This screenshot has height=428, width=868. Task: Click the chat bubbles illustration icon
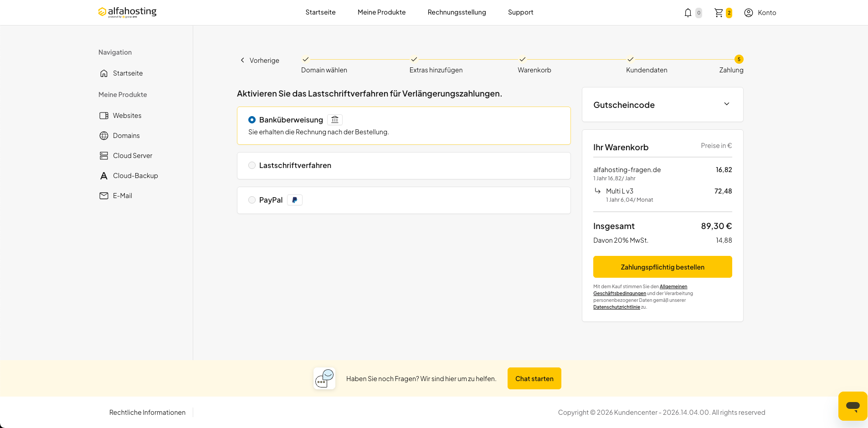(324, 378)
